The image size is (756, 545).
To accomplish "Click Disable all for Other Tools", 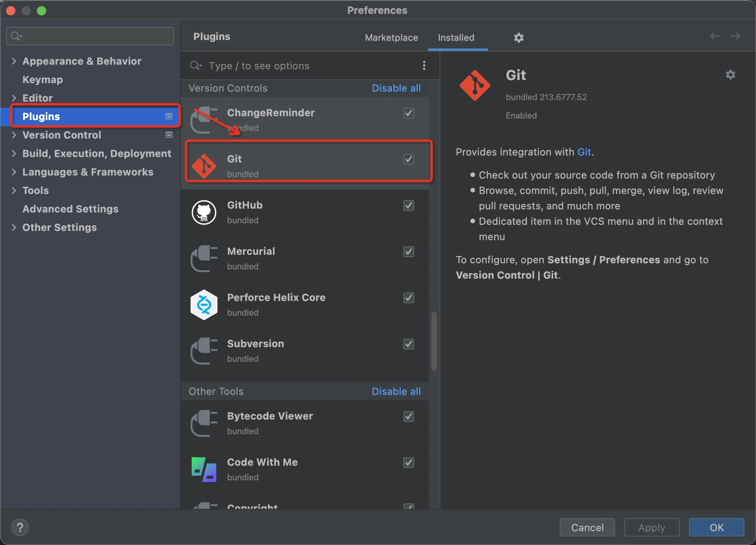I will (x=396, y=391).
